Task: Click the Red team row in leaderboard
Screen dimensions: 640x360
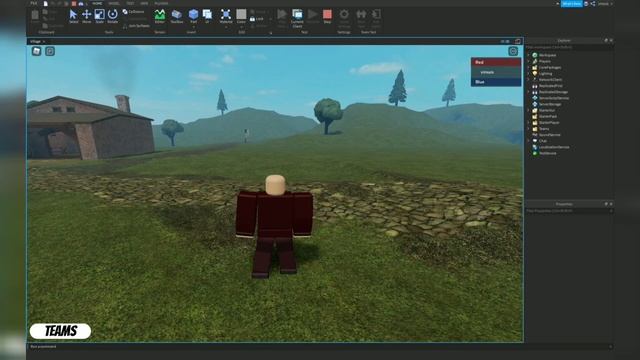Action: coord(496,62)
